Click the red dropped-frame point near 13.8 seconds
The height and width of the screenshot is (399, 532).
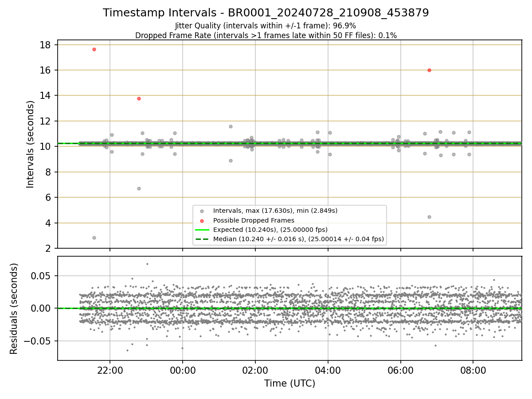[x=139, y=98]
